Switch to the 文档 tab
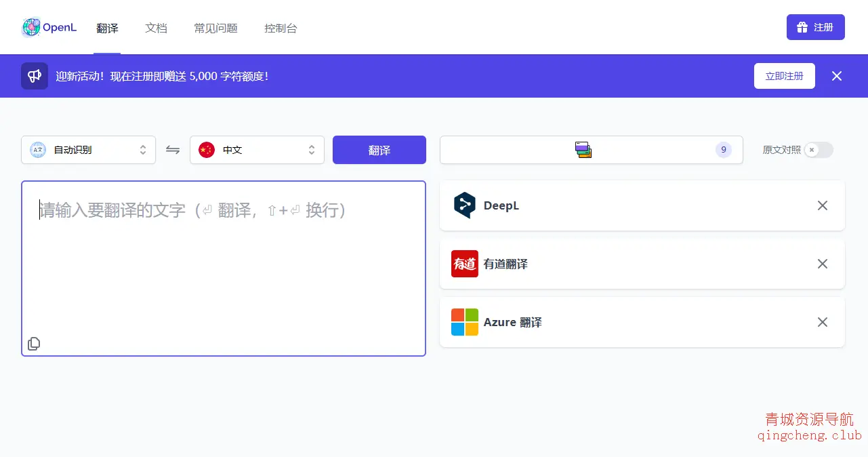 156,28
